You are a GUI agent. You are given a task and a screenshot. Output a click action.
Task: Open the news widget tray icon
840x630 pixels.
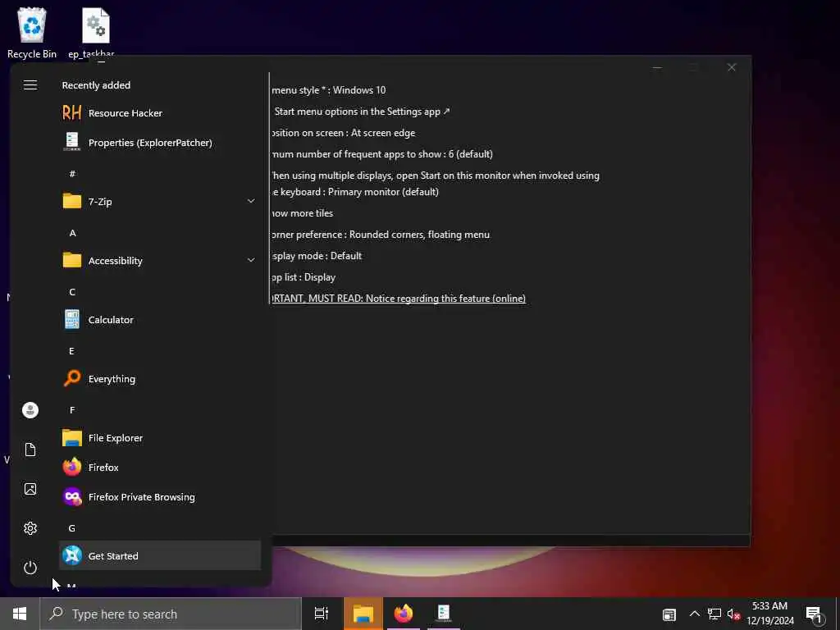click(669, 614)
